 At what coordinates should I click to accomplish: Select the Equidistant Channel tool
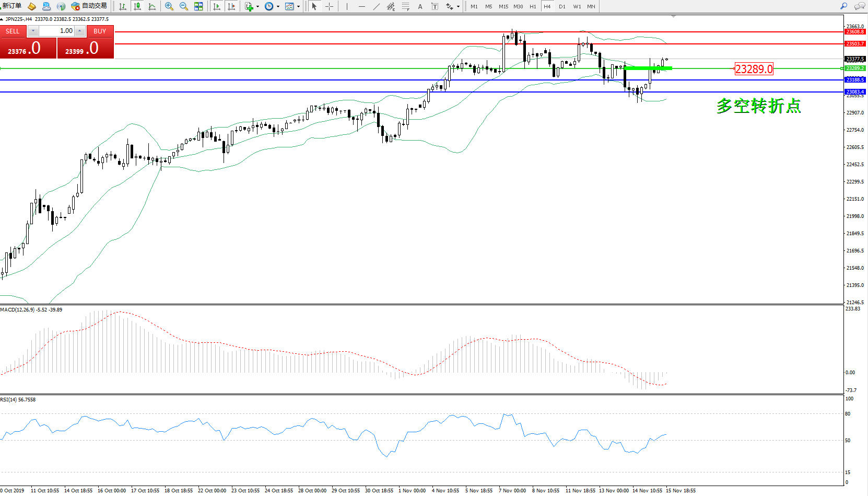(x=391, y=6)
